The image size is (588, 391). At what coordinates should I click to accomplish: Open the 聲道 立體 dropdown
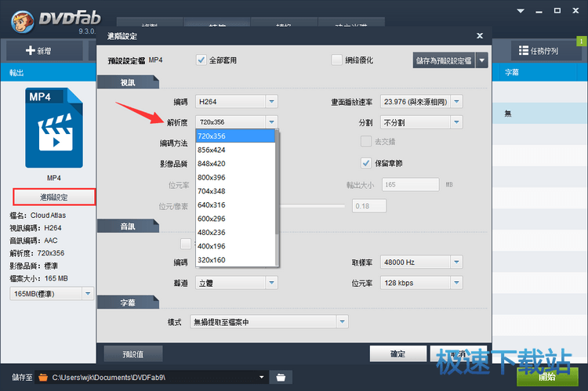(271, 283)
